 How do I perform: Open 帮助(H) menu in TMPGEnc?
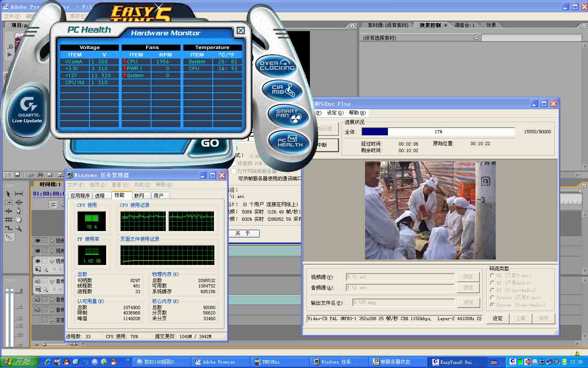[x=357, y=113]
